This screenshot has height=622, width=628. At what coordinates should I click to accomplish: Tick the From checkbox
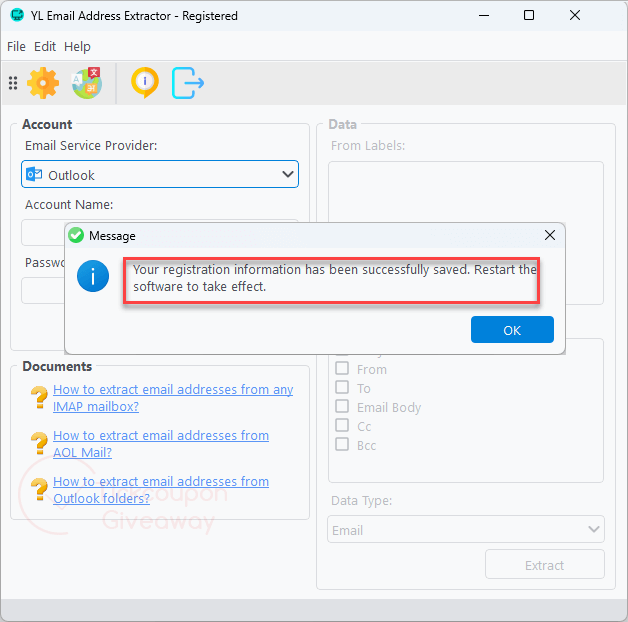(342, 368)
